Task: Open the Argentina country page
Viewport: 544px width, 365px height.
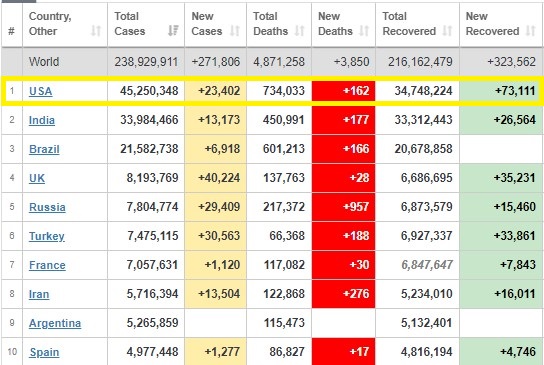Action: click(55, 323)
